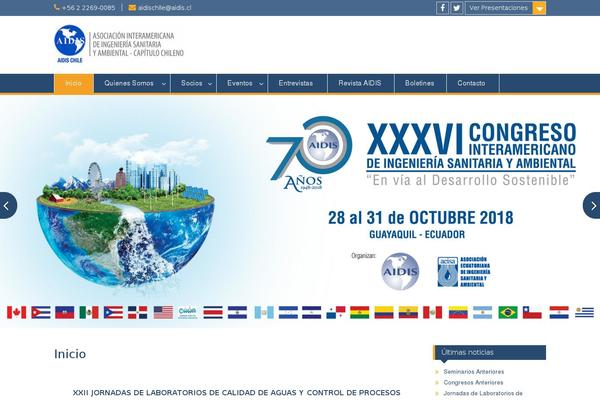Image resolution: width=600 pixels, height=400 pixels.
Task: Open the Socios menu
Action: tap(192, 83)
